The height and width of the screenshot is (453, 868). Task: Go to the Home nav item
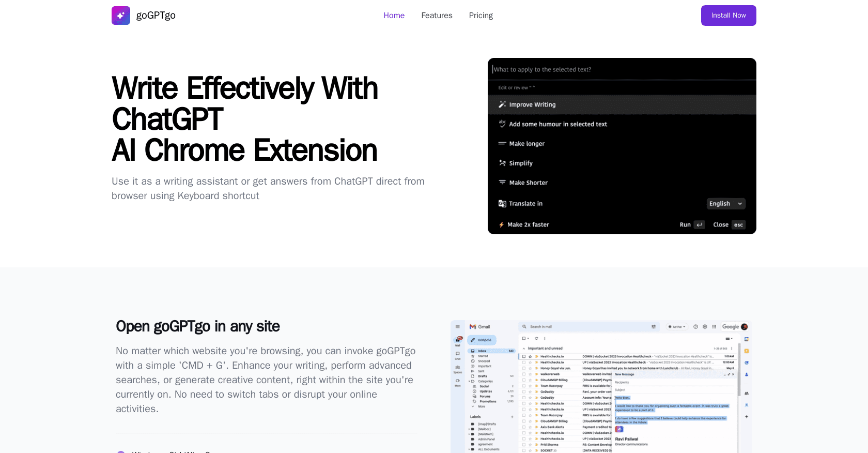pos(394,16)
